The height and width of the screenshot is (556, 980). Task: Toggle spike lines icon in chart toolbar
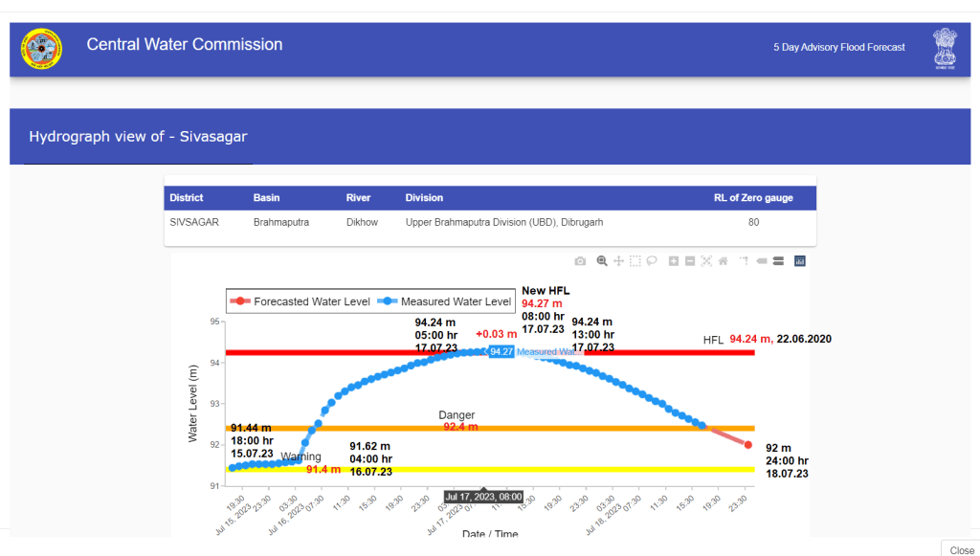coord(744,261)
